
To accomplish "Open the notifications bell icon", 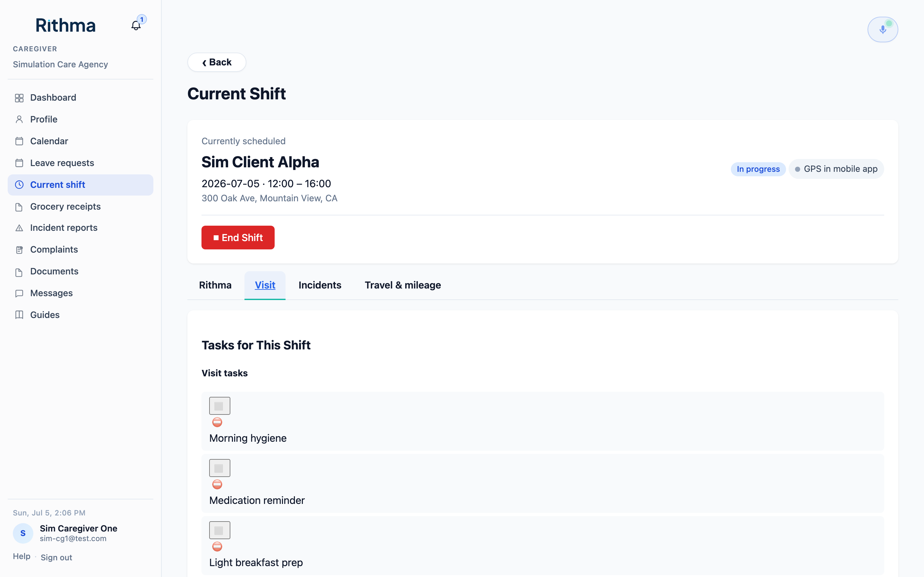I will (136, 26).
